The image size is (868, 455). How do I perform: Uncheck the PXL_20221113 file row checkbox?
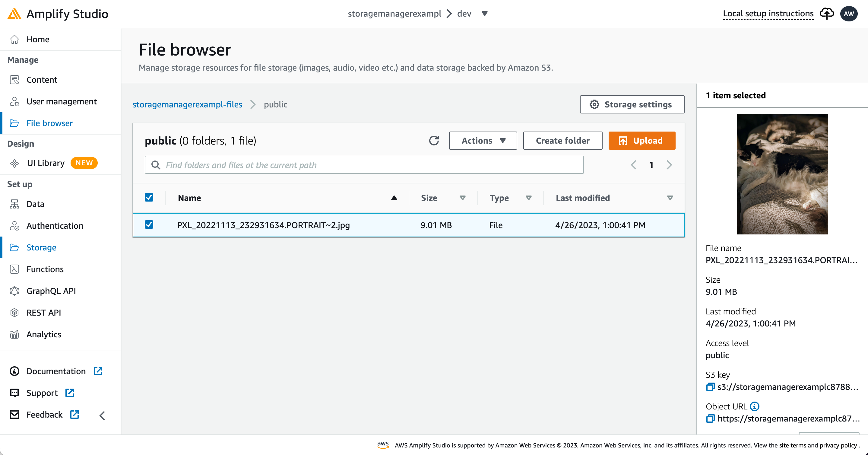[149, 224]
